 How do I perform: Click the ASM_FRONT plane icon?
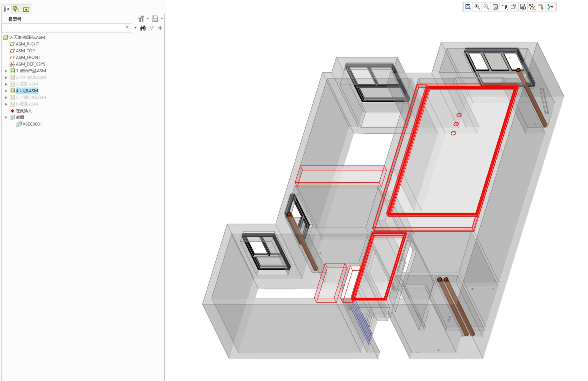[12, 57]
